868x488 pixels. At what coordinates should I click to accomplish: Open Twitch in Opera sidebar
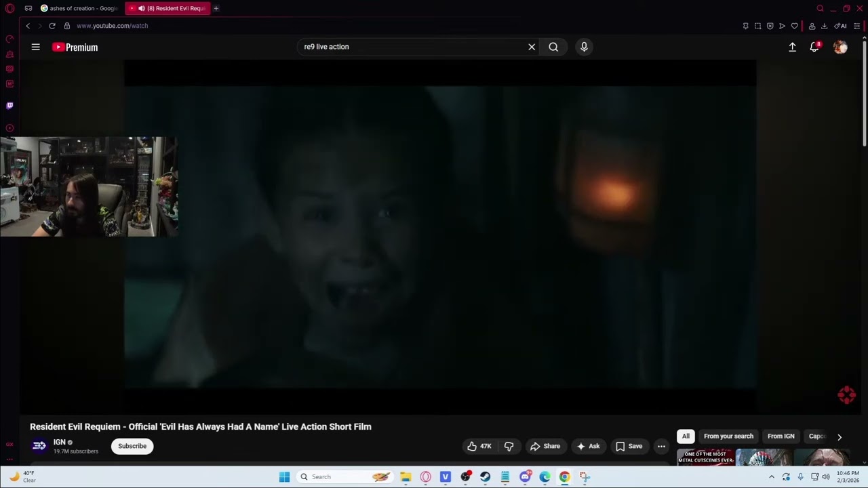tap(9, 106)
